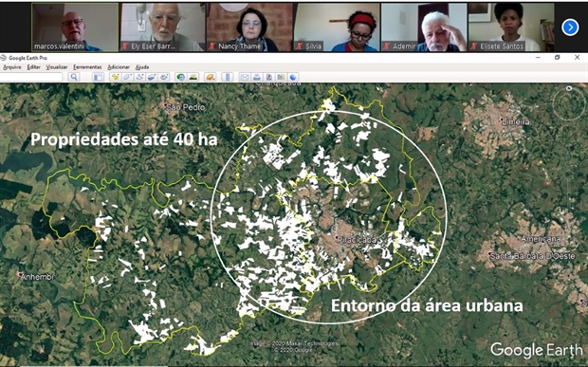The image size is (588, 367).
Task: Select the Add Image Overlay tool
Action: pos(152,77)
